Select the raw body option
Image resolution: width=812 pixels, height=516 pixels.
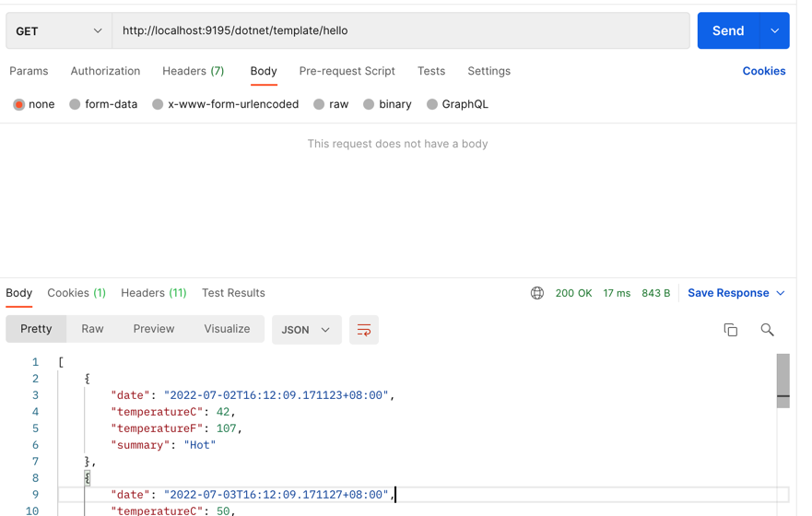coord(319,104)
